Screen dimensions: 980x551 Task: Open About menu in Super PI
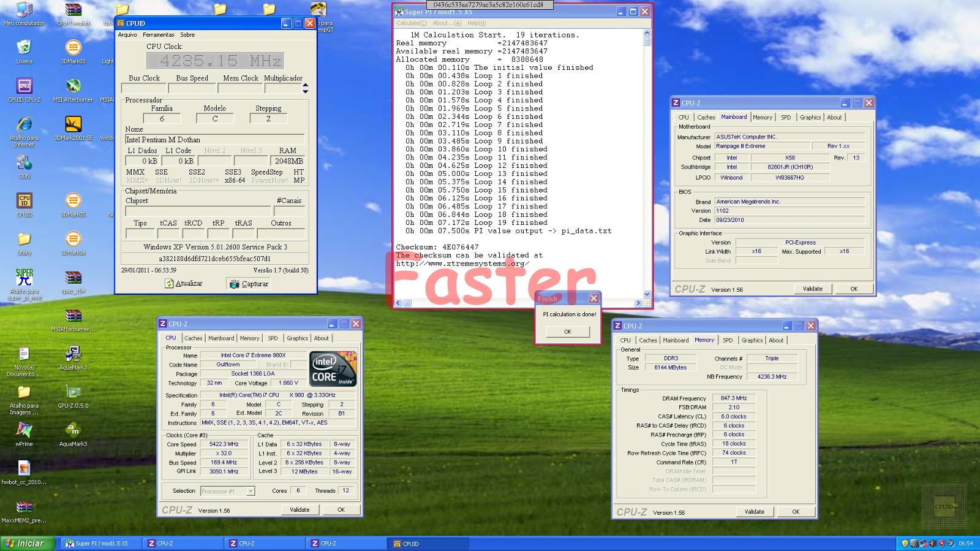(x=447, y=23)
